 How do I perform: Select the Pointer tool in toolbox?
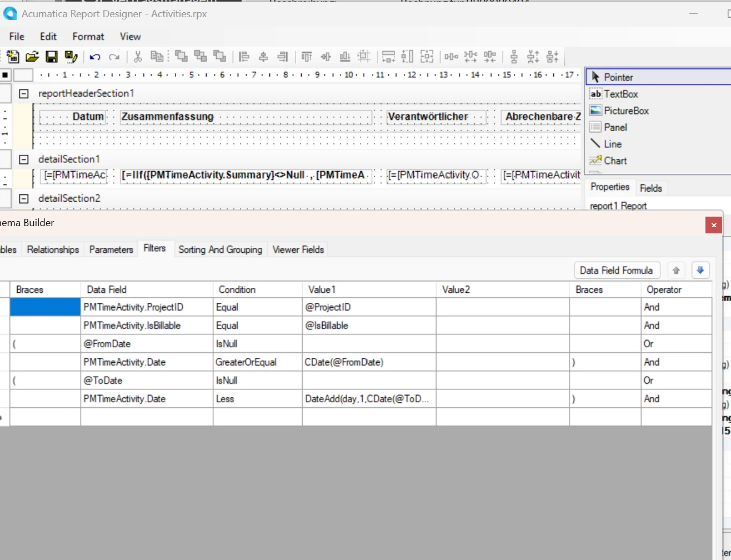coord(659,77)
